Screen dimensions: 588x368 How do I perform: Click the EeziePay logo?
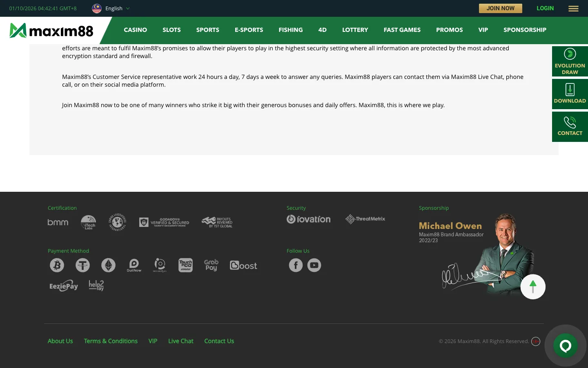tap(64, 286)
